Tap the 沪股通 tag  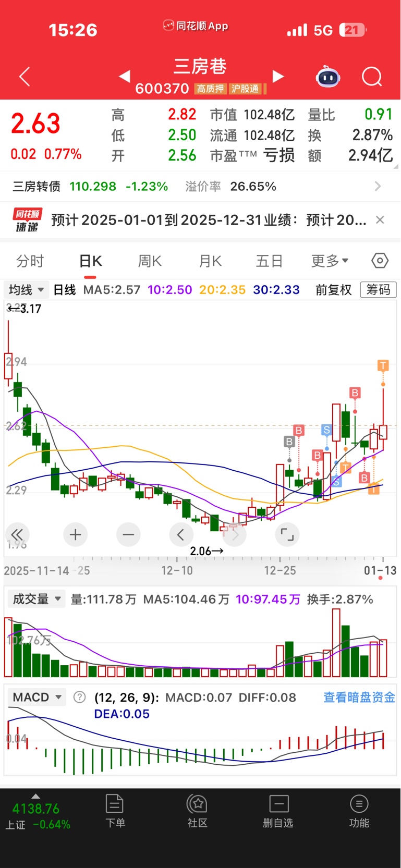point(245,89)
